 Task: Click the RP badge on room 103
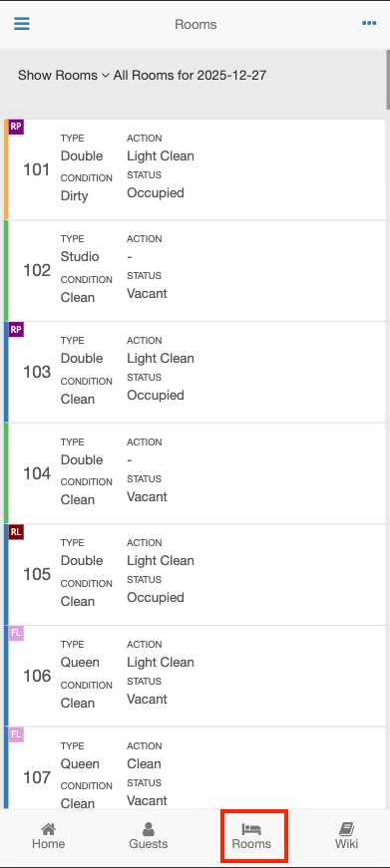(16, 330)
